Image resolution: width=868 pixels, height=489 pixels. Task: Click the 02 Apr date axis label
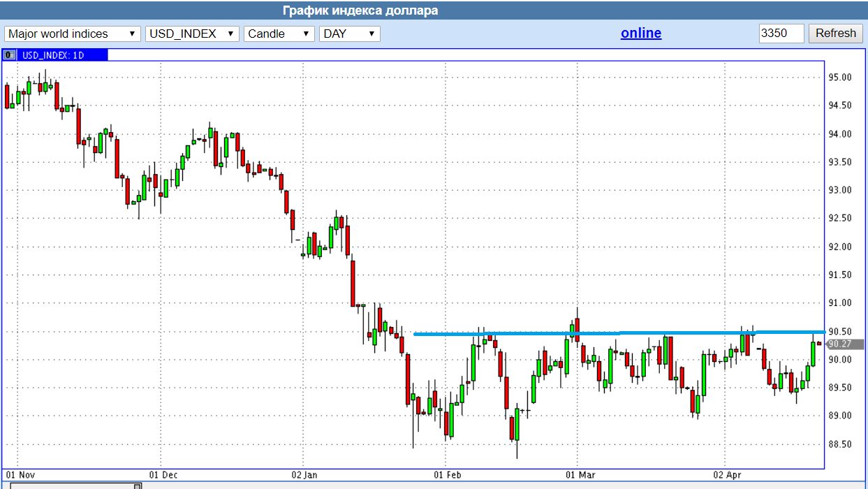728,475
